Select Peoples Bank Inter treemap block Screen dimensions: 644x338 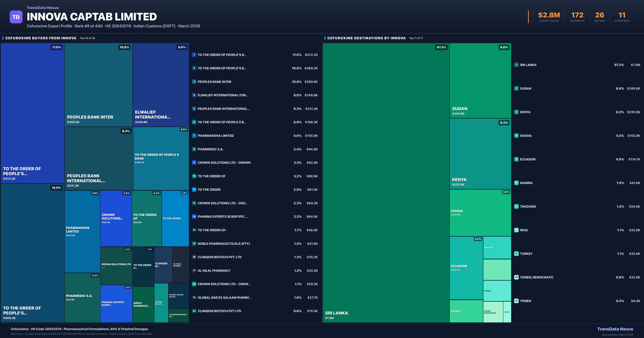(x=98, y=84)
